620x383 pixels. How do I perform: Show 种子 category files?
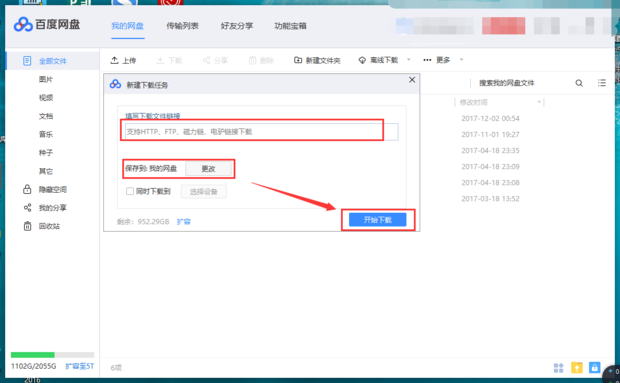[x=46, y=153]
